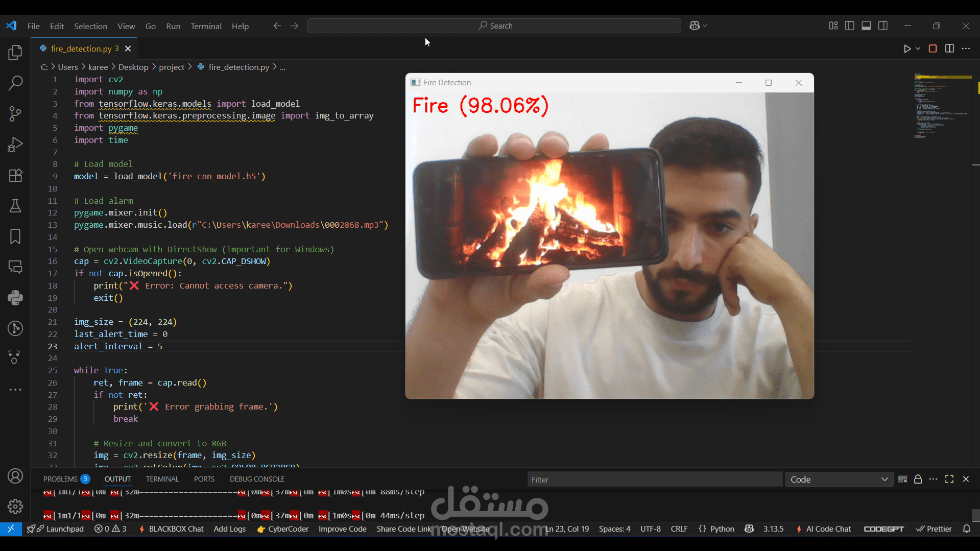Toggle output scroll lock

coord(918,479)
